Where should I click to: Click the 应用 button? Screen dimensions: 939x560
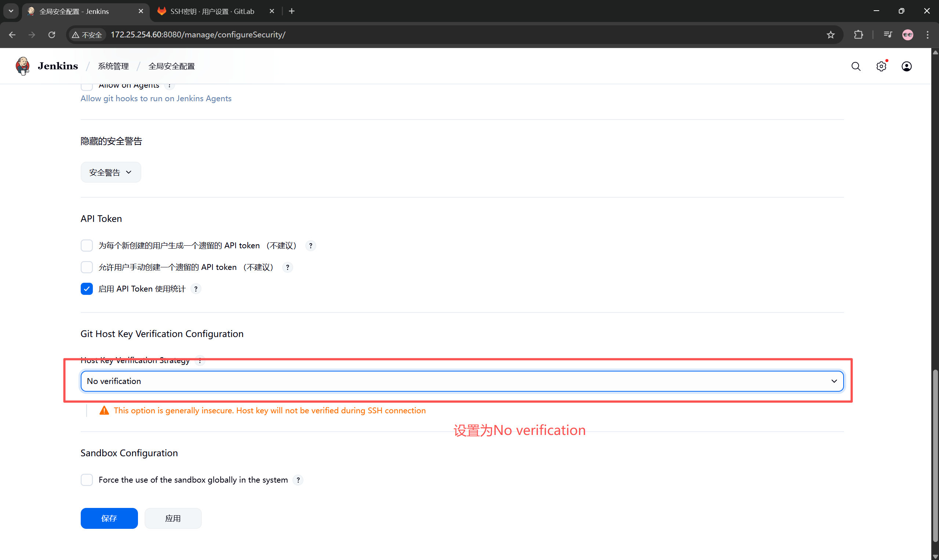(173, 518)
